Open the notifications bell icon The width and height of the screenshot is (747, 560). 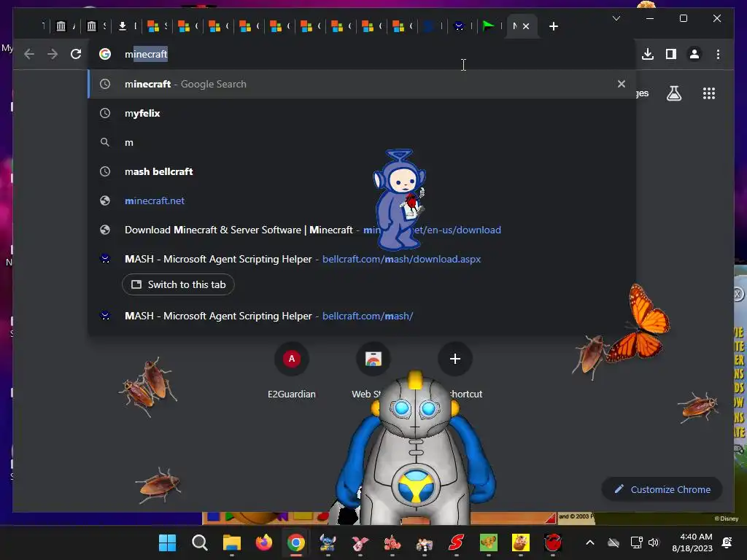click(727, 542)
